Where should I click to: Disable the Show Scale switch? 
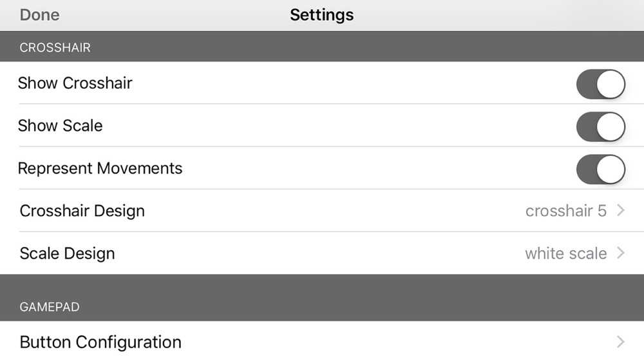tap(601, 126)
